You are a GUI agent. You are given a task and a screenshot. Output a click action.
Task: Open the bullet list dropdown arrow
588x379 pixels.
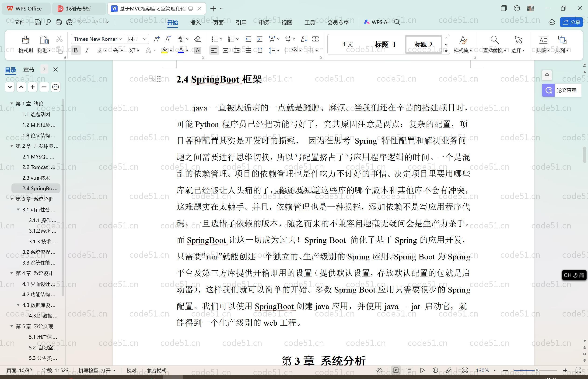click(x=221, y=39)
